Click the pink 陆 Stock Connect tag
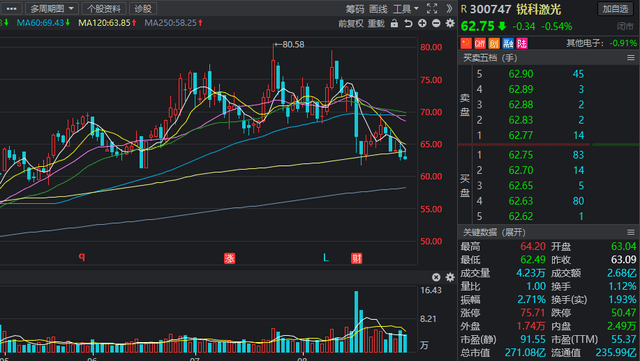Image resolution: width=640 pixels, height=361 pixels. tap(522, 43)
